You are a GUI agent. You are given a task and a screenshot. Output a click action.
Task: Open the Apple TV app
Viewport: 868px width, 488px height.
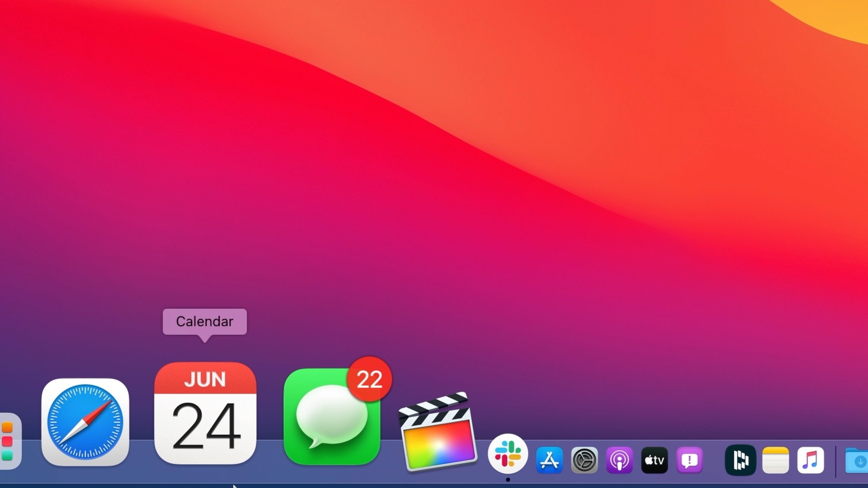654,460
